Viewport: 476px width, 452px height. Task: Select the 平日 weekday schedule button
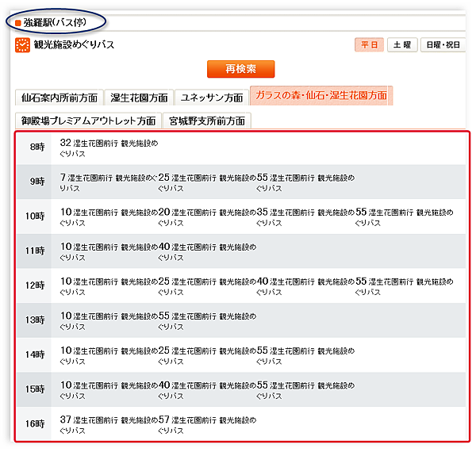369,45
